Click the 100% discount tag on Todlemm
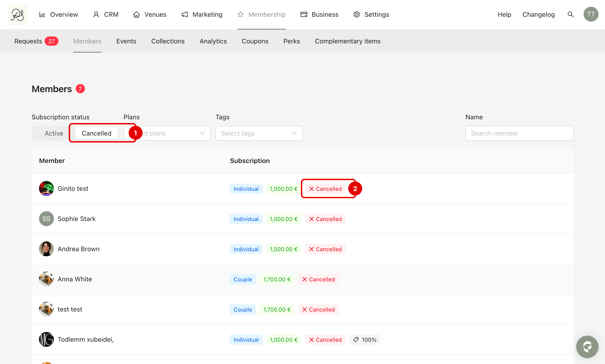 [365, 340]
